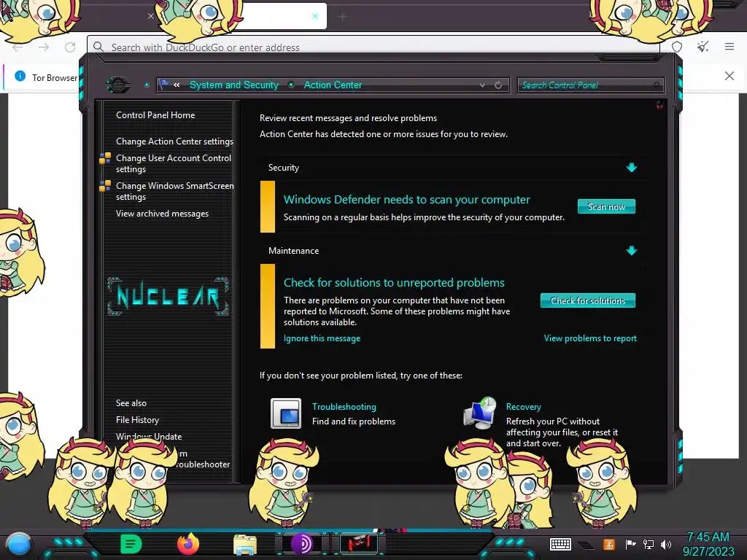The height and width of the screenshot is (560, 747).
Task: Click the info icon in Tor Browser notification
Action: pyautogui.click(x=20, y=76)
